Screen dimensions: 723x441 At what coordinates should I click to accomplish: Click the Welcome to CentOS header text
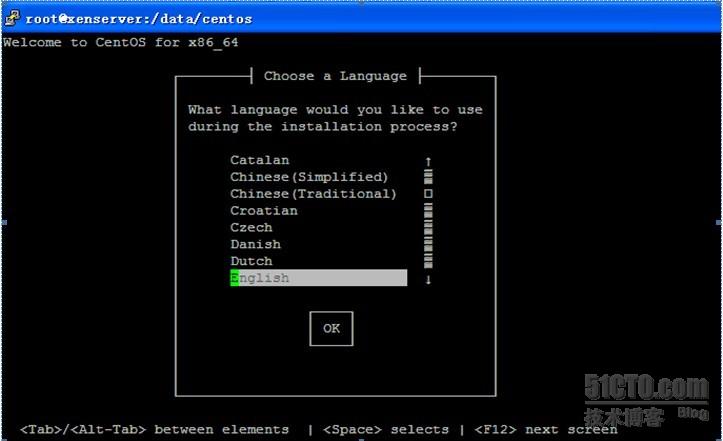pyautogui.click(x=121, y=42)
